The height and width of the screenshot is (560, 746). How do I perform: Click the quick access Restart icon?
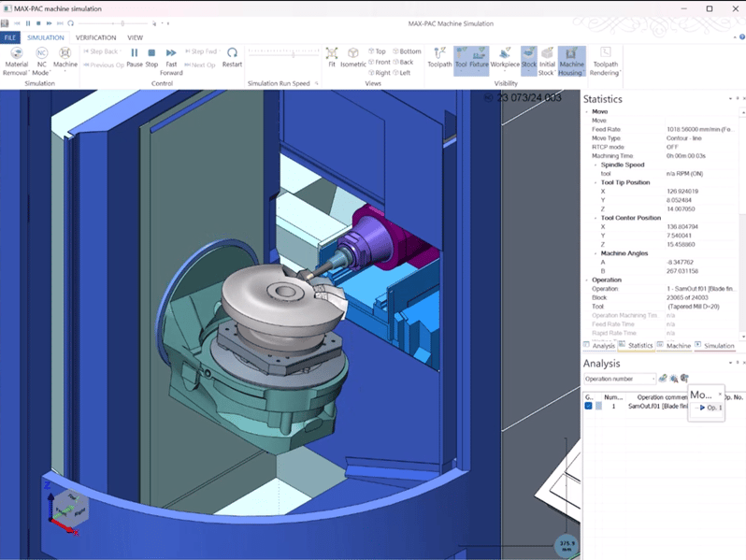[x=70, y=23]
